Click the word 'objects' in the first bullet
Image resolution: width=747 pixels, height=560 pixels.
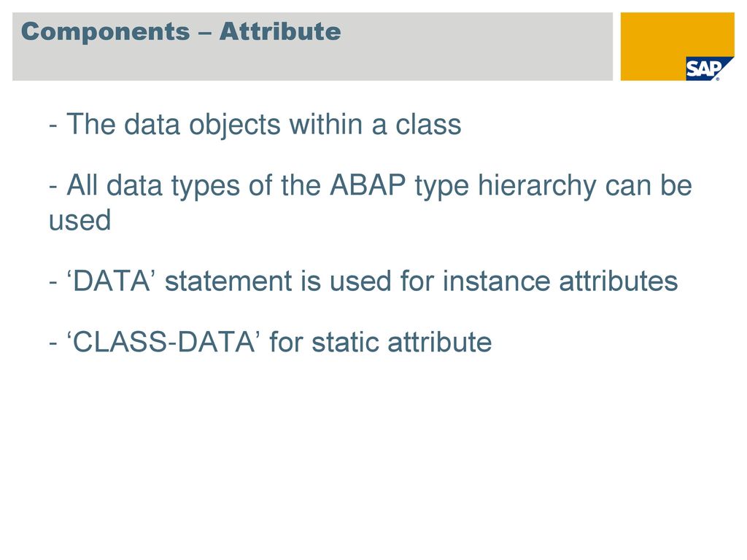(235, 125)
